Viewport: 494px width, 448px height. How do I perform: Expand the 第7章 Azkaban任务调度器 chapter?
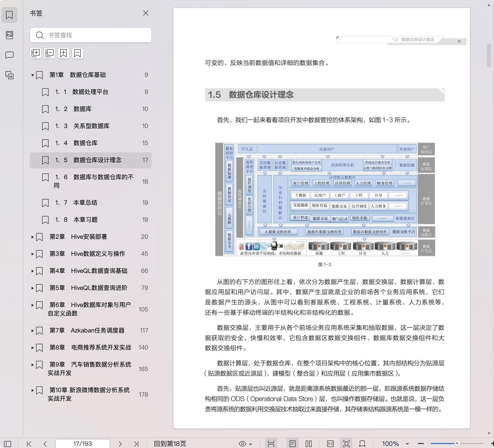pyautogui.click(x=33, y=330)
